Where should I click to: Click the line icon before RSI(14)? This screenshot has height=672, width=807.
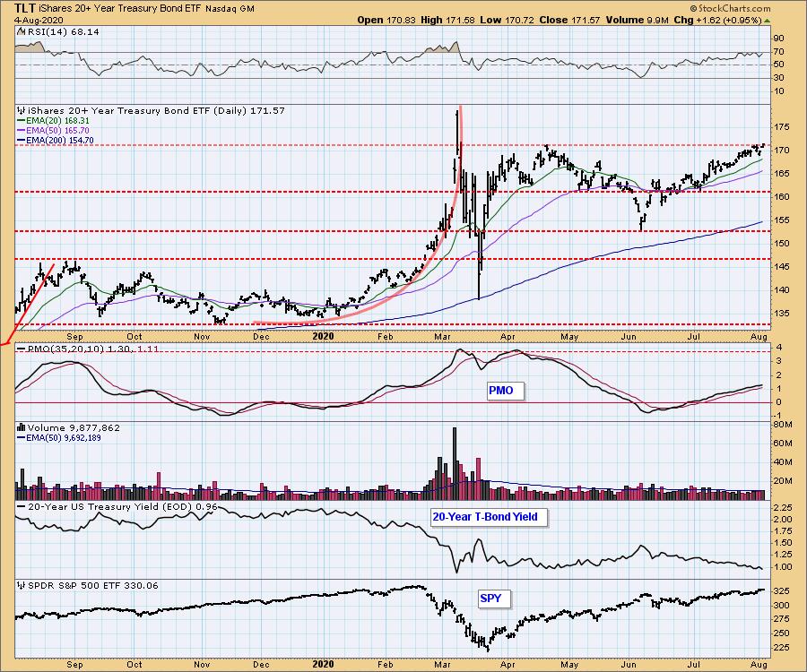pyautogui.click(x=22, y=32)
